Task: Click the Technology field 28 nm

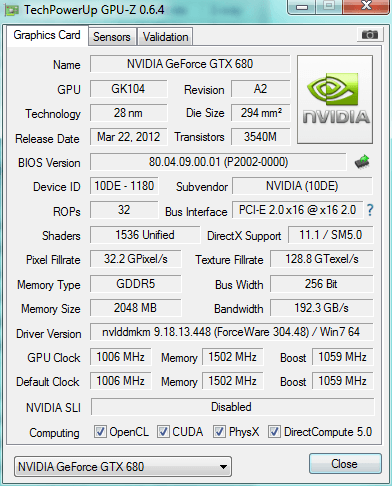Action: click(128, 113)
